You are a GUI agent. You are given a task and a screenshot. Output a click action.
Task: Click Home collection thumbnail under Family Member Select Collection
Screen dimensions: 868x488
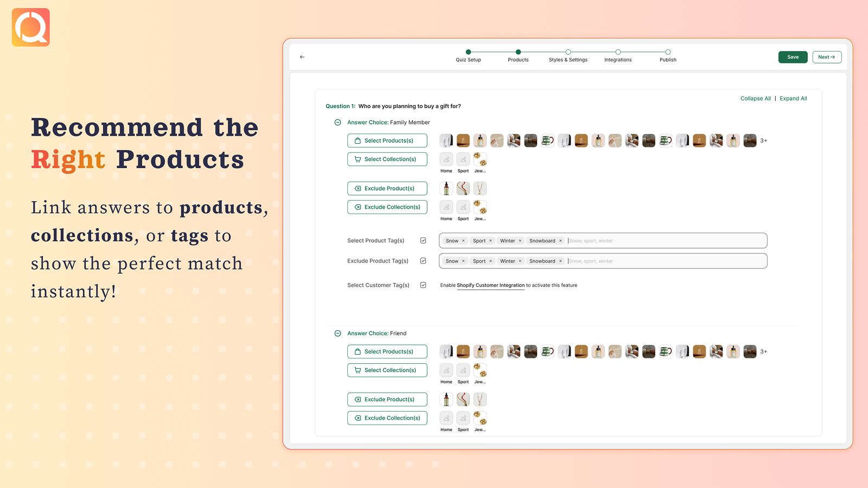446,159
